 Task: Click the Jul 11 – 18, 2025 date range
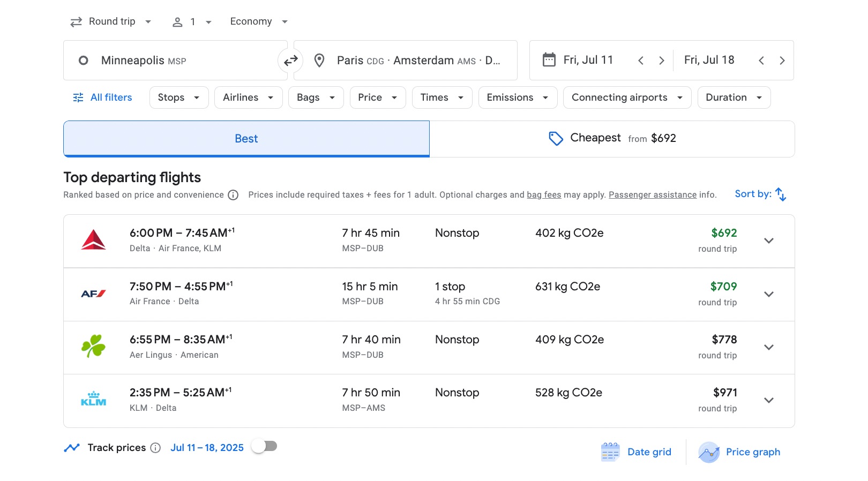pyautogui.click(x=207, y=448)
